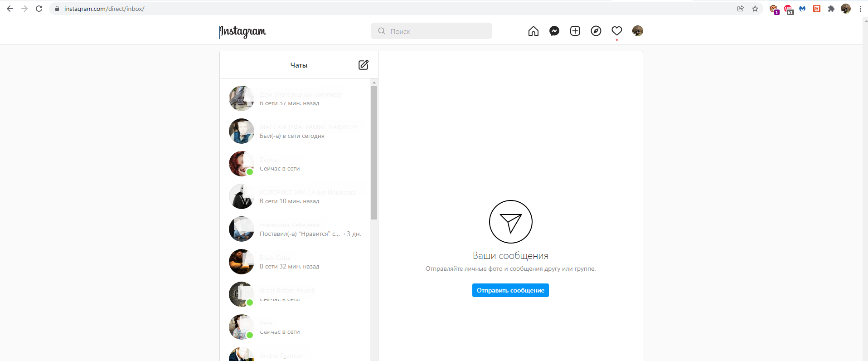The width and height of the screenshot is (868, 361).
Task: Open the Direct messenger icon
Action: [x=554, y=31]
